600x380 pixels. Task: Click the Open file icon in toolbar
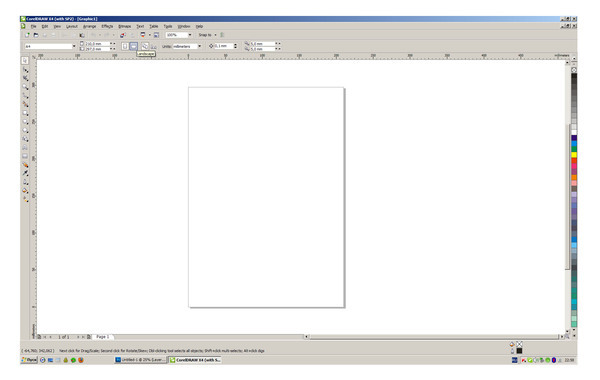click(x=36, y=35)
